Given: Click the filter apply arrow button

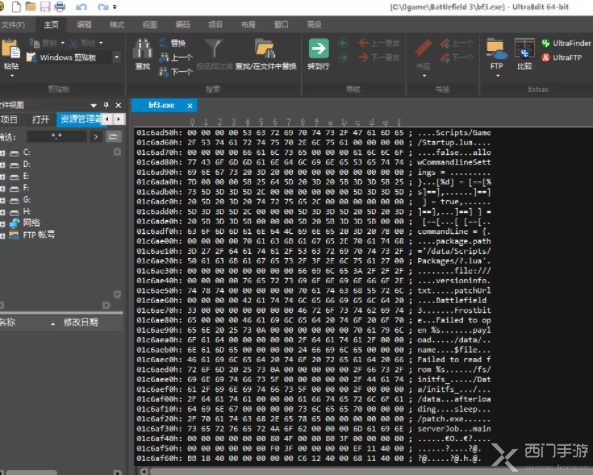Looking at the screenshot, I should coord(96,137).
